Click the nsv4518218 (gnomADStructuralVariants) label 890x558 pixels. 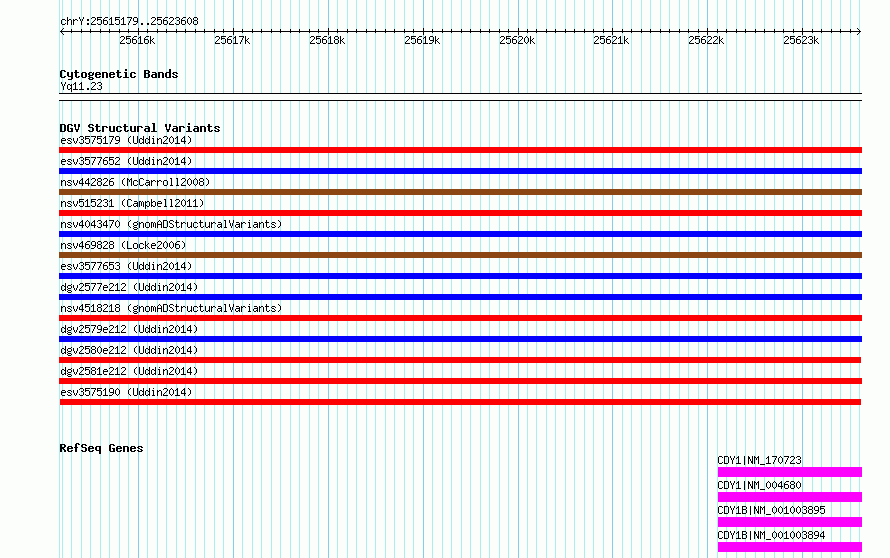click(171, 308)
